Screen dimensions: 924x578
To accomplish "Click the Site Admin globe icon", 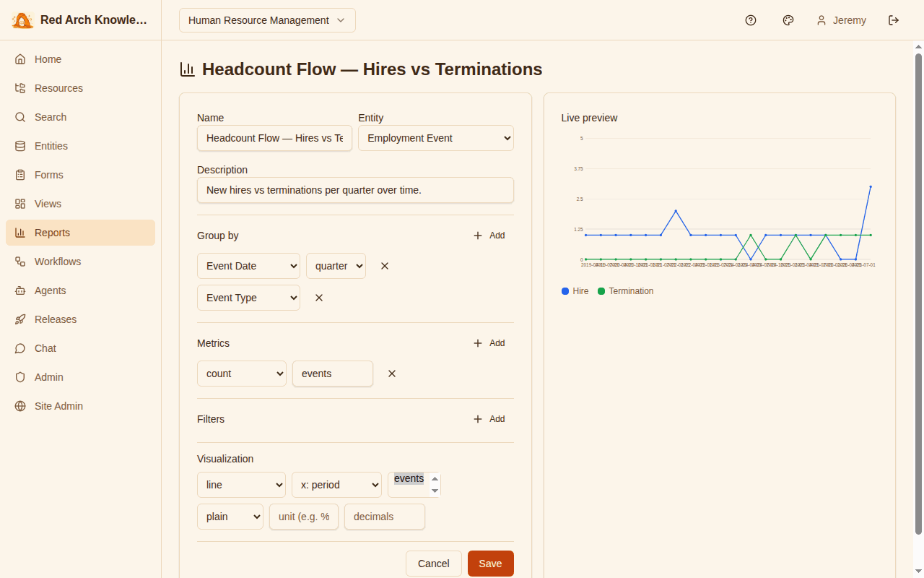I will (20, 406).
